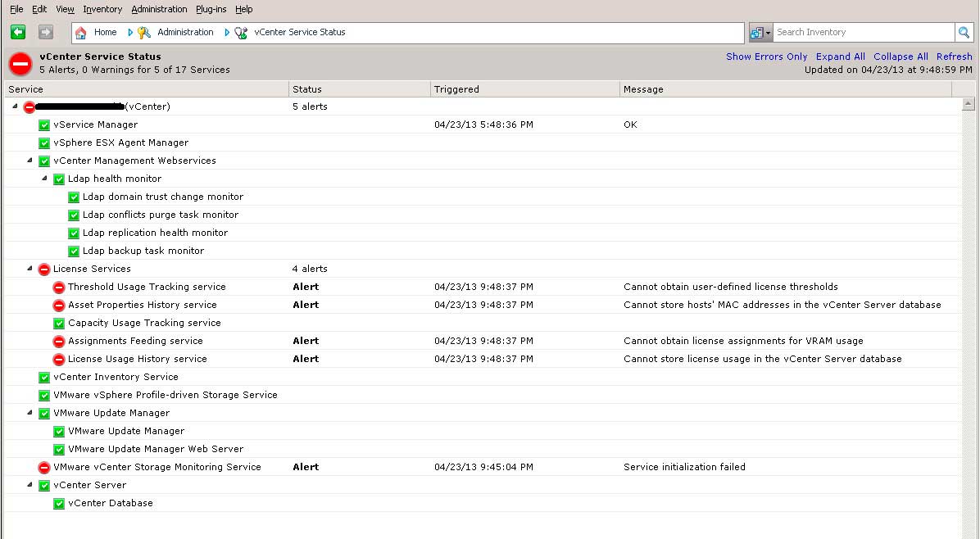Collapse the vCenter Server node

tap(30, 485)
